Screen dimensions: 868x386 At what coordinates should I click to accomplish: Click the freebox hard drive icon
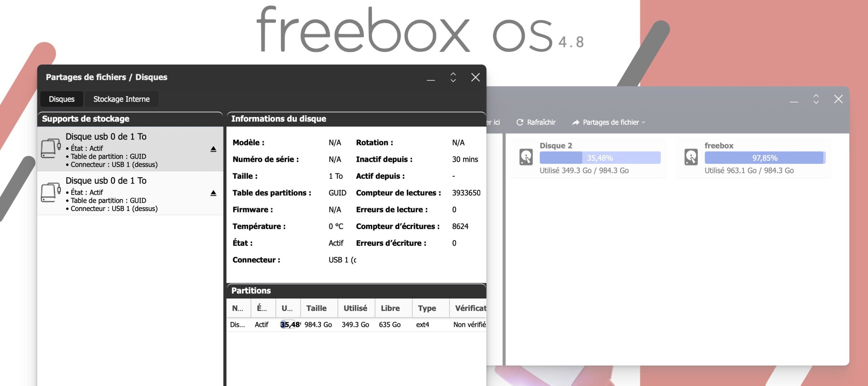pos(691,157)
